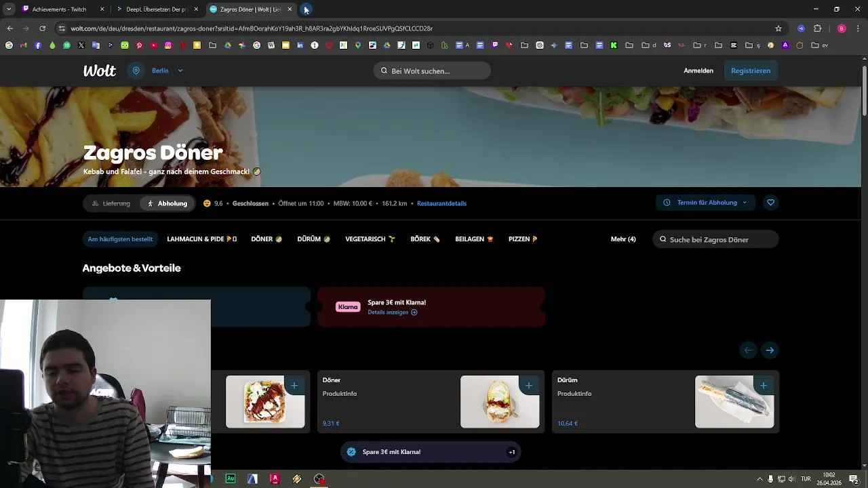
Task: Go back to the previous page
Action: (x=9, y=28)
